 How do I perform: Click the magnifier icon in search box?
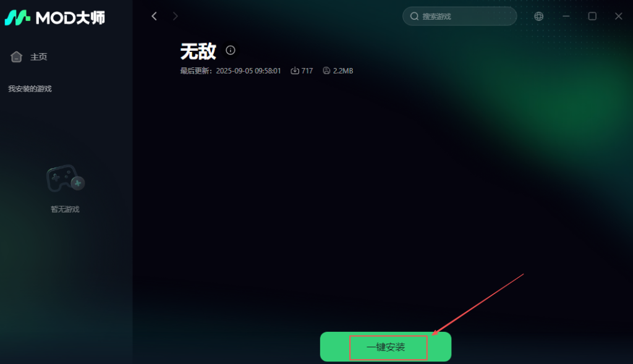tap(414, 16)
